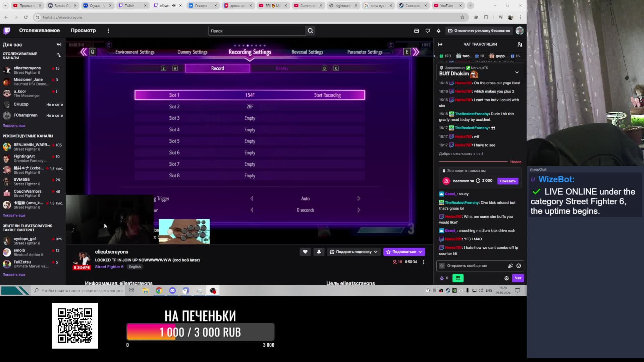Collapse the left channels sidebar
This screenshot has height=362, width=644.
tap(59, 44)
